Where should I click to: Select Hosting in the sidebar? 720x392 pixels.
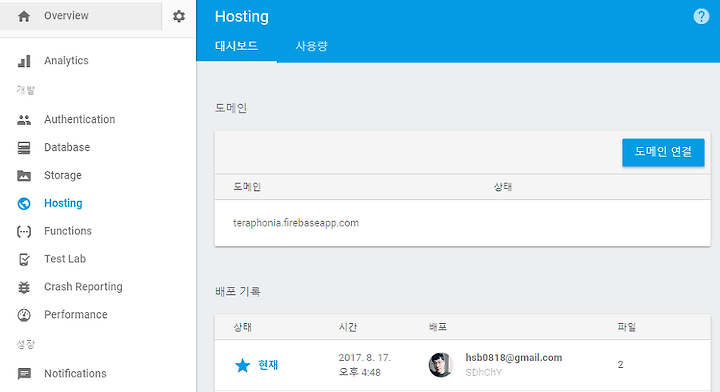point(63,203)
